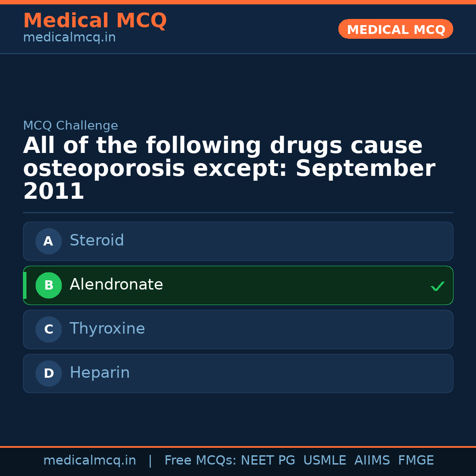
Task: Open medicalmcq.in link in the footer
Action: pyautogui.click(x=89, y=461)
